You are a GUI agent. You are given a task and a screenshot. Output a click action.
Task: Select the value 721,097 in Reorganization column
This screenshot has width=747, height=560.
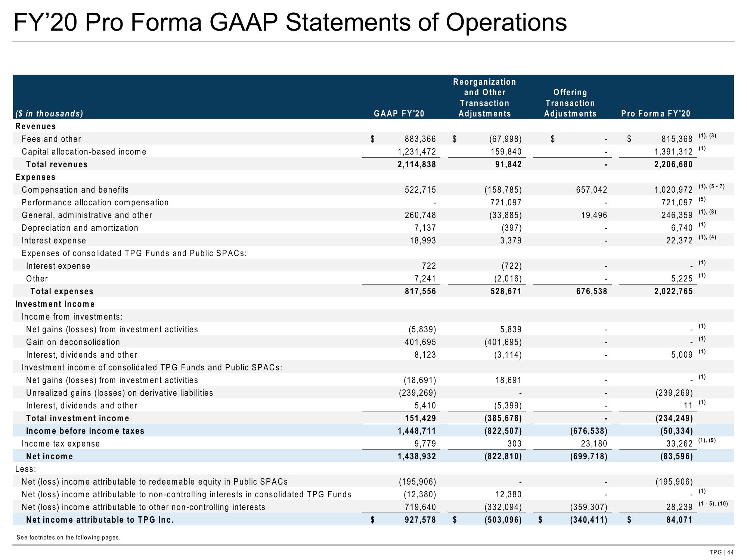click(x=506, y=202)
